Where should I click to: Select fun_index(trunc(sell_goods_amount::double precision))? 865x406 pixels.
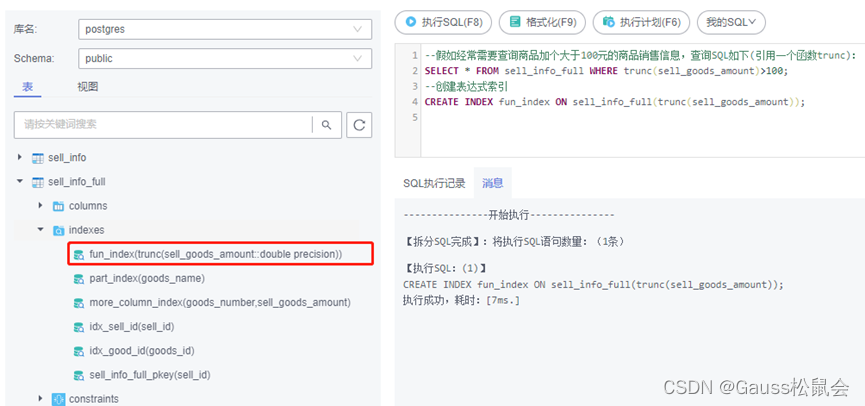click(216, 254)
